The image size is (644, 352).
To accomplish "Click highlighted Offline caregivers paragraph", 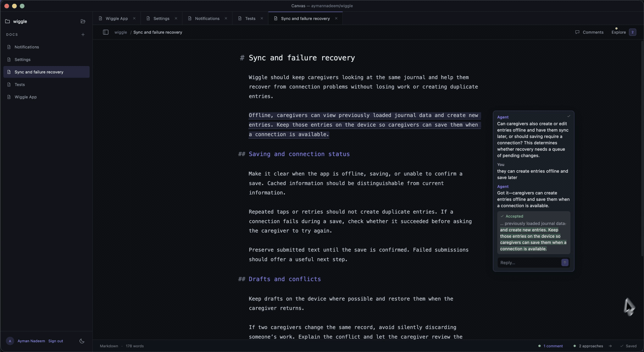I will click(x=364, y=125).
